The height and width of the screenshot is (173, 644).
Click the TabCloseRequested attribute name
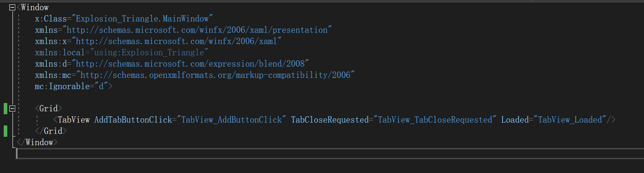point(330,120)
